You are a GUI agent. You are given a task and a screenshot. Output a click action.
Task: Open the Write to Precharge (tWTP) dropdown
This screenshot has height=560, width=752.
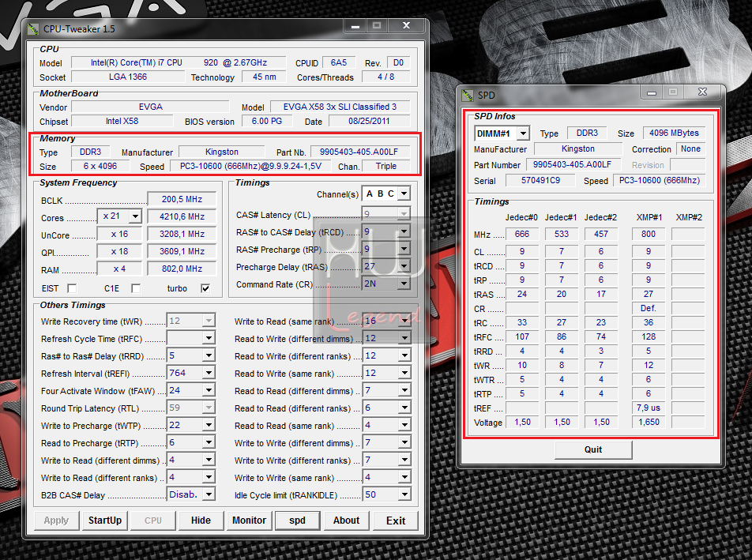tap(209, 425)
